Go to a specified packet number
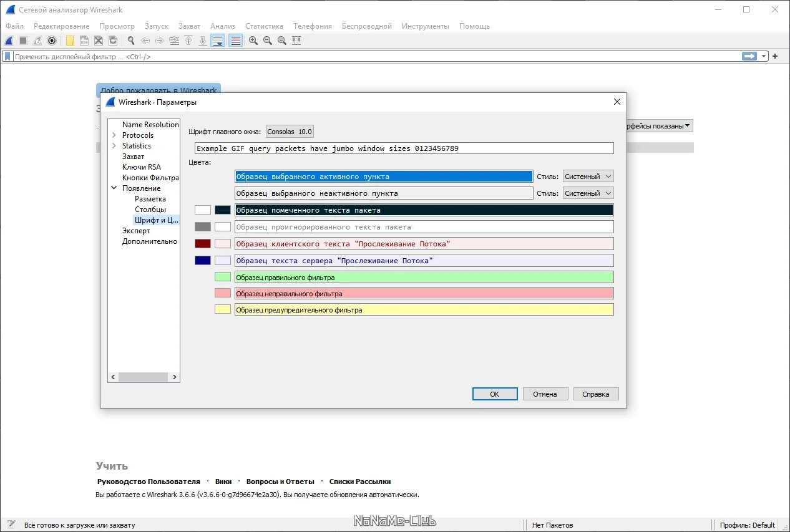The width and height of the screenshot is (790, 532). pyautogui.click(x=174, y=41)
